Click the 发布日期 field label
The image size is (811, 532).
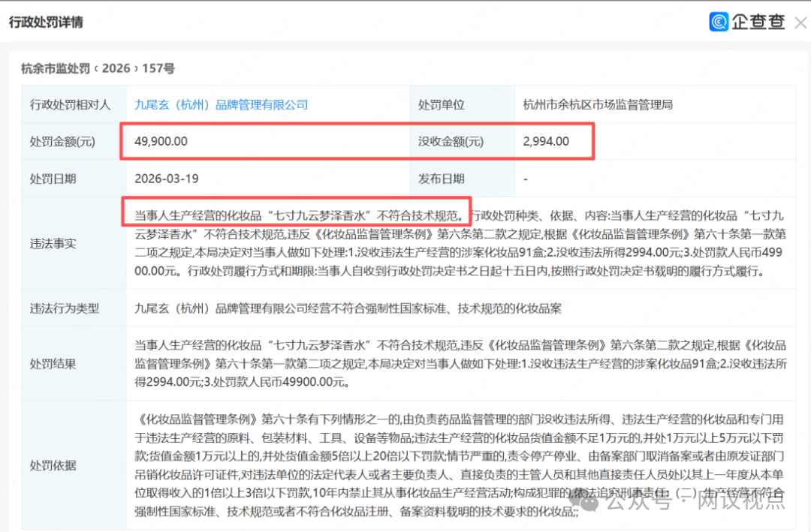coord(442,179)
